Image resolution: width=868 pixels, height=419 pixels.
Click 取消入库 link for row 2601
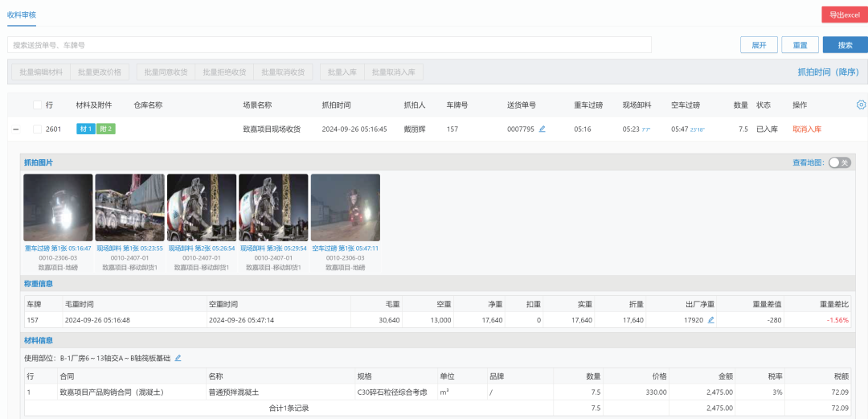pyautogui.click(x=806, y=129)
